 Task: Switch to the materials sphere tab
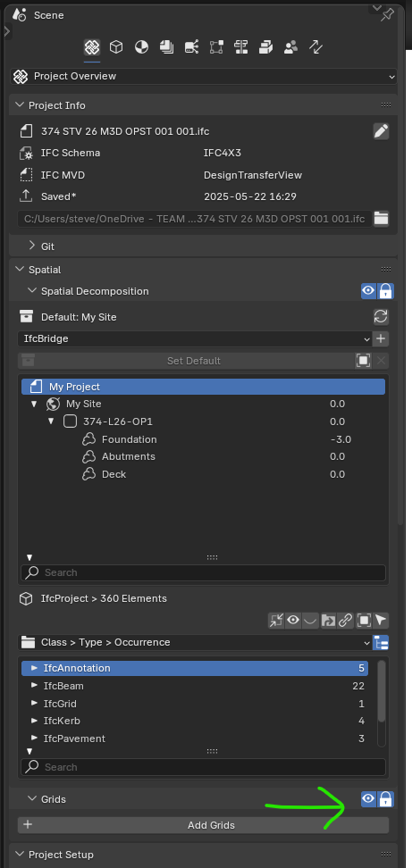pyautogui.click(x=141, y=47)
